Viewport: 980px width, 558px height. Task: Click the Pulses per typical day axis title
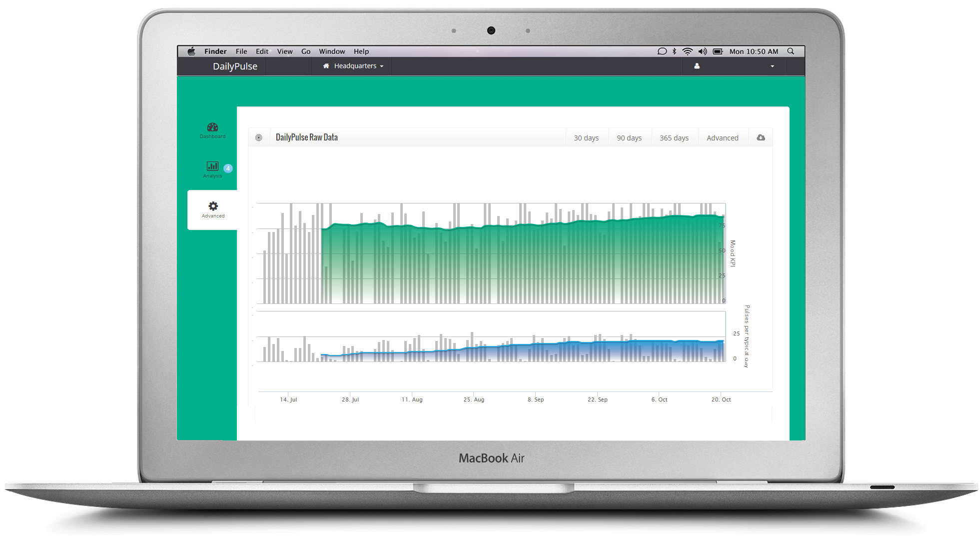click(x=747, y=336)
